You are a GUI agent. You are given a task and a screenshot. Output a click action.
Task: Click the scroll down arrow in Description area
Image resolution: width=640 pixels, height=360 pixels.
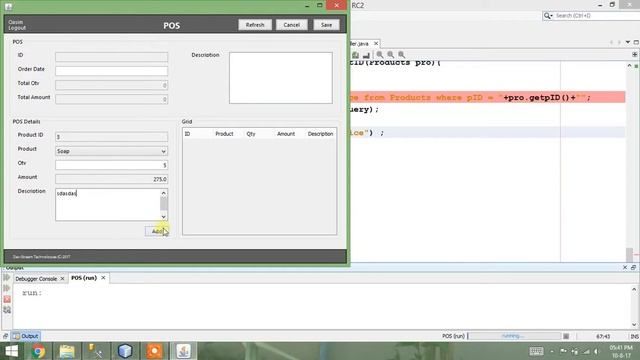click(x=164, y=216)
